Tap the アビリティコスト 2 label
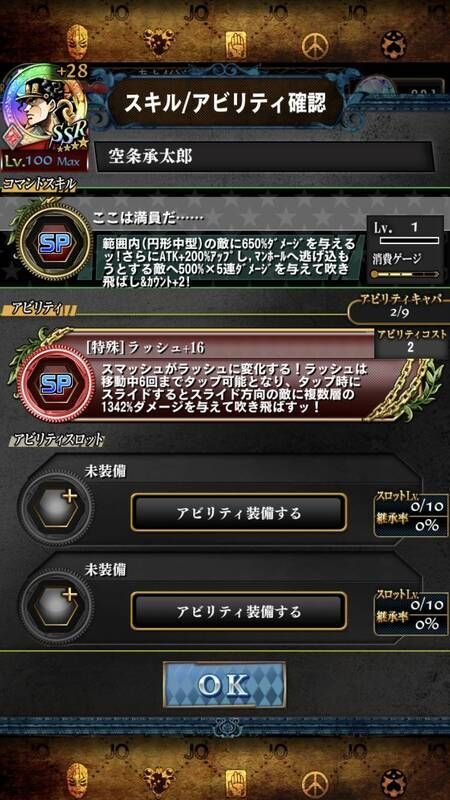The image size is (450, 800). [412, 342]
